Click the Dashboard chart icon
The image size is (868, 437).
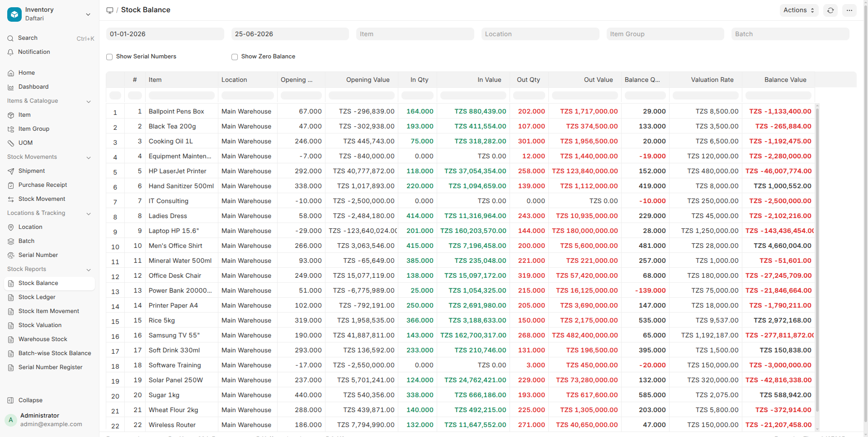11,87
